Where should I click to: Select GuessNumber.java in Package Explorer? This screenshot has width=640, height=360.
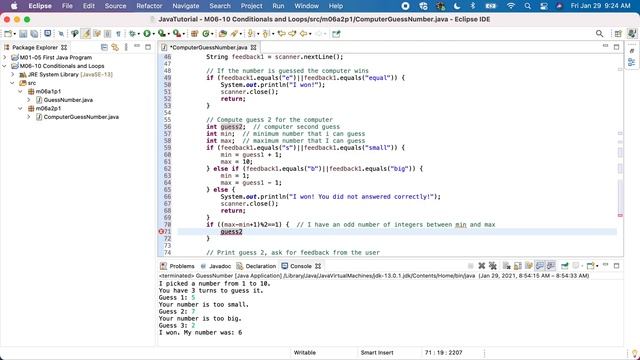pos(68,100)
